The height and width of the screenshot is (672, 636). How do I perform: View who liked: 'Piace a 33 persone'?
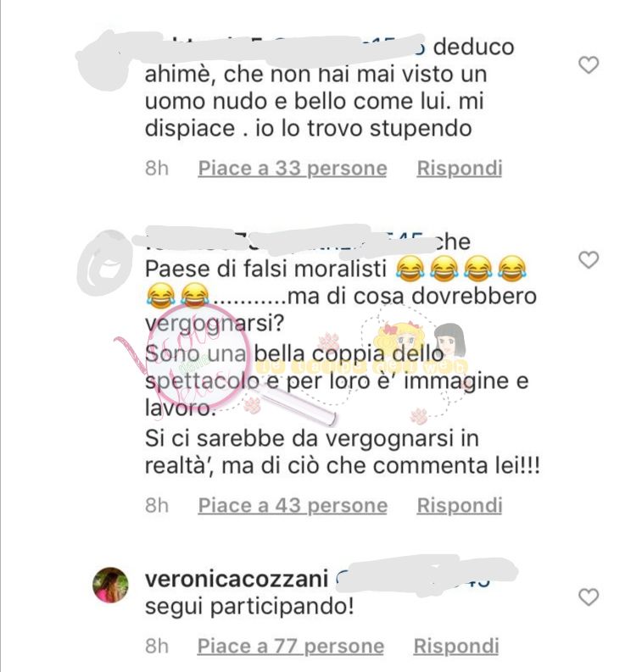(x=293, y=169)
